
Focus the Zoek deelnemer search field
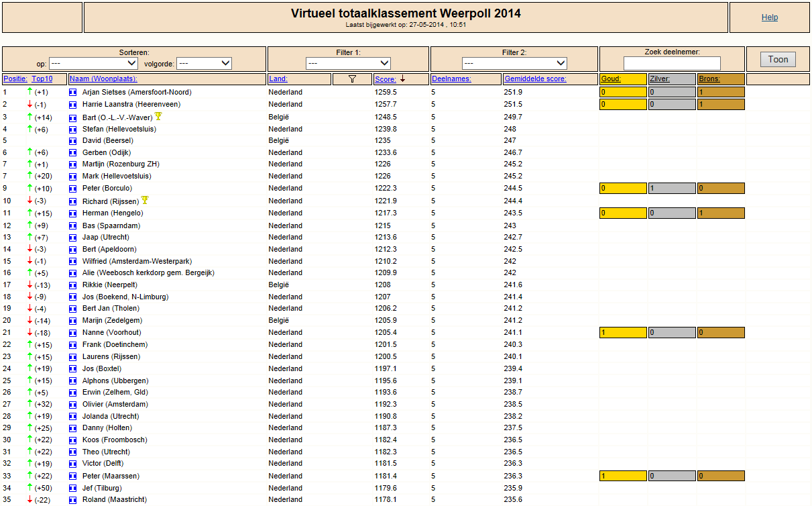672,64
